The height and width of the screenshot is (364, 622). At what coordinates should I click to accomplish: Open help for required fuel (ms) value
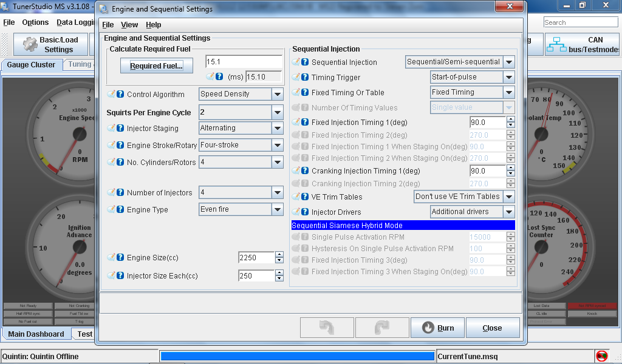click(x=219, y=76)
